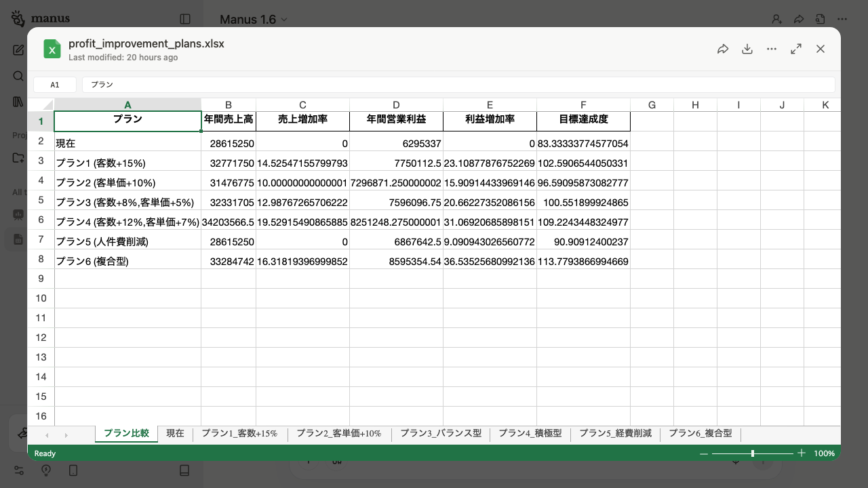Open the three-dot more options icon
868x488 pixels.
772,49
